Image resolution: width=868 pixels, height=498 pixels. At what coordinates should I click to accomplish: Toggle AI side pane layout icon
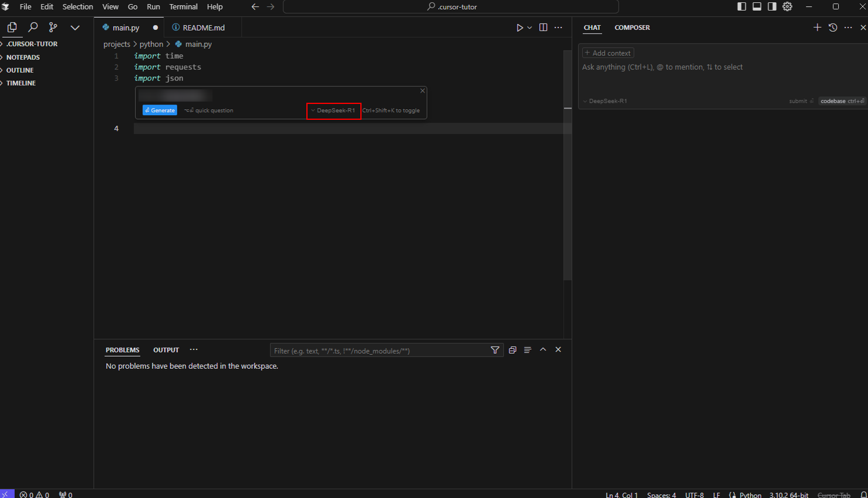click(x=772, y=6)
